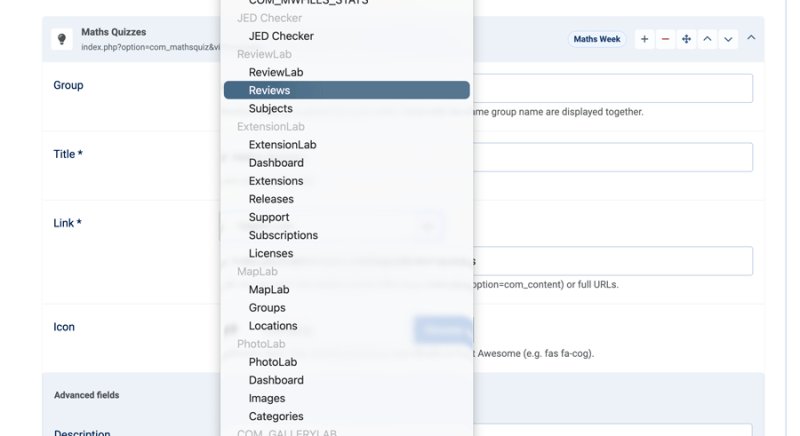Select Dashboard under ExtensionLab

[x=346, y=163]
